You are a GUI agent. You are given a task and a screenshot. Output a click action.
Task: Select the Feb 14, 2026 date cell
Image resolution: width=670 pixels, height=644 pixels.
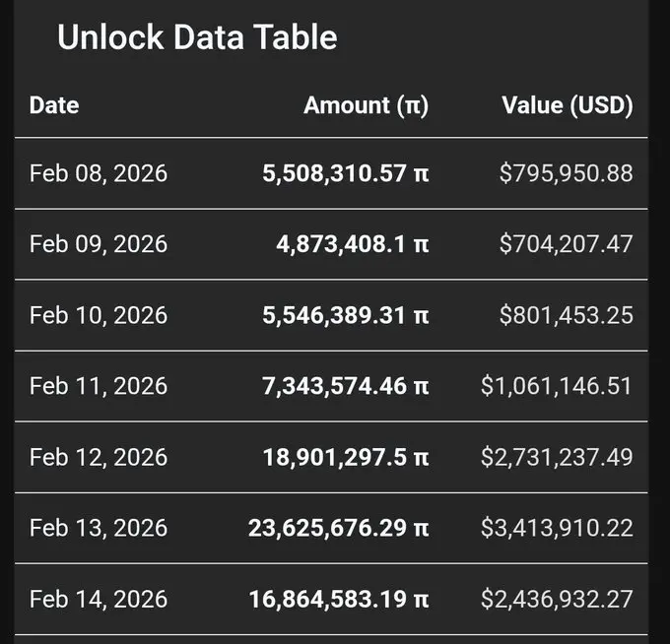click(x=99, y=599)
